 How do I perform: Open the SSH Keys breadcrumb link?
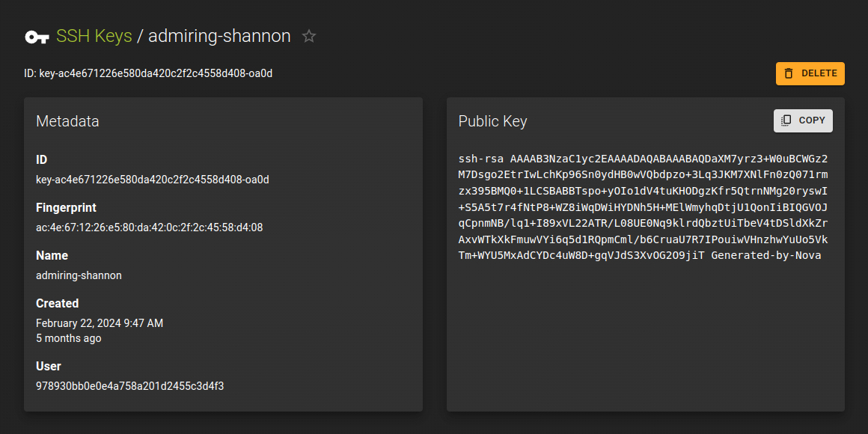click(94, 36)
